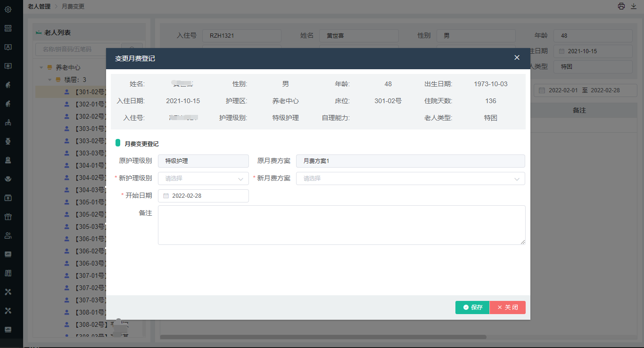Screen dimensions: 644x348
Task: Click the 备注 textarea in dialog
Action: pos(342,225)
